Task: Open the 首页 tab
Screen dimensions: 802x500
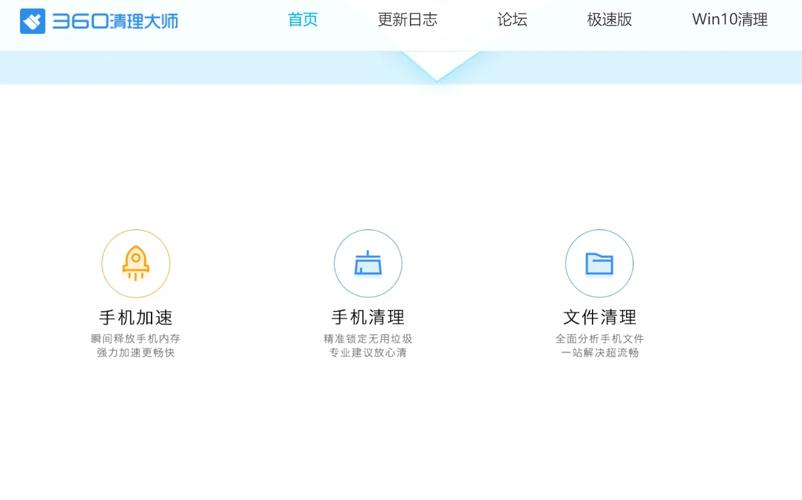Action: (x=303, y=19)
